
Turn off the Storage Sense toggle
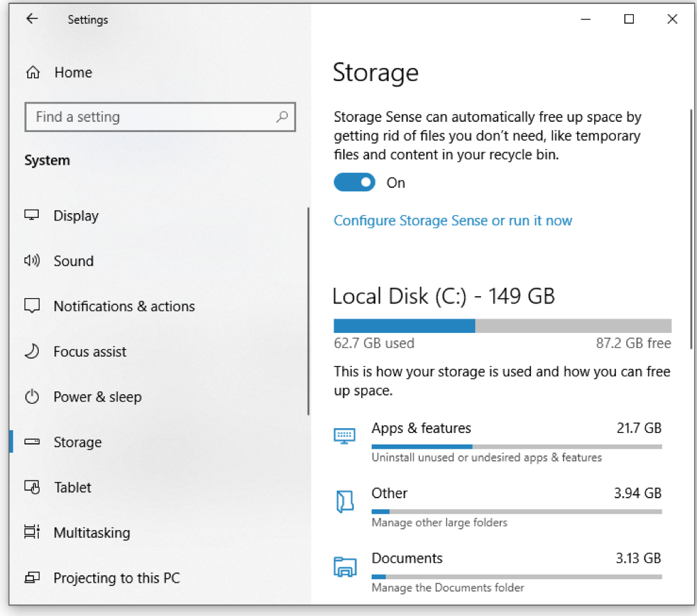click(x=354, y=182)
